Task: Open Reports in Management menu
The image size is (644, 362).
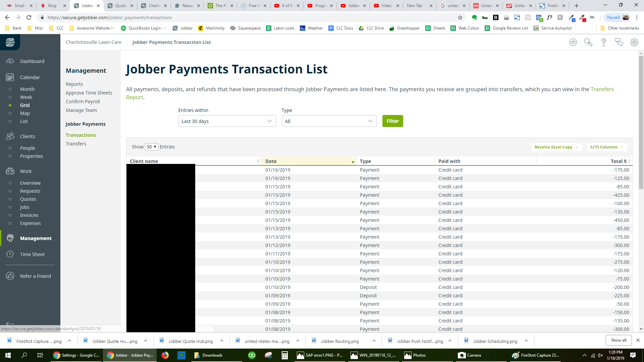Action: tap(74, 84)
